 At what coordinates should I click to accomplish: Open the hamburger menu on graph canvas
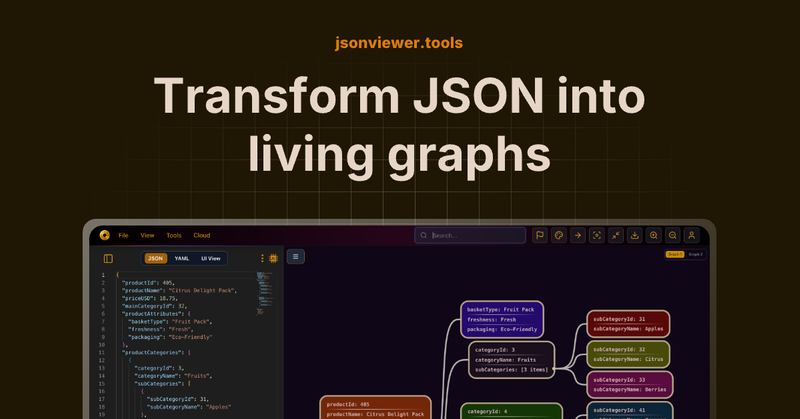[x=295, y=257]
